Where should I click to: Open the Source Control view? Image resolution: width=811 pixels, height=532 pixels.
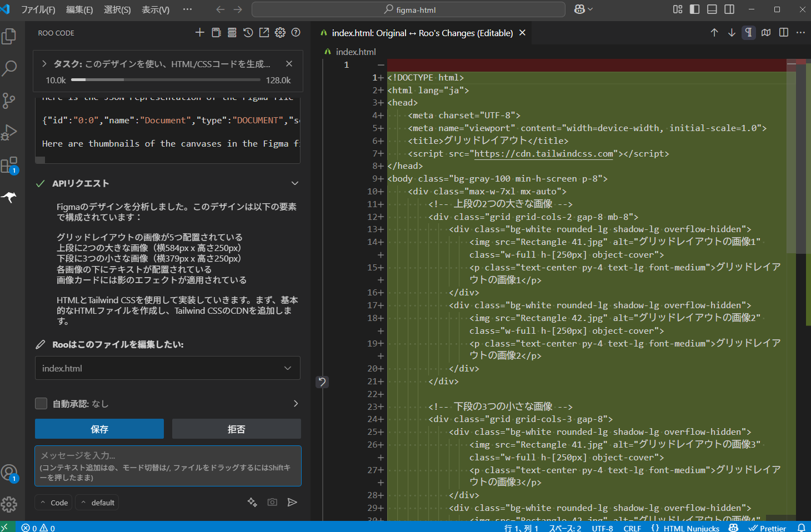[9, 101]
